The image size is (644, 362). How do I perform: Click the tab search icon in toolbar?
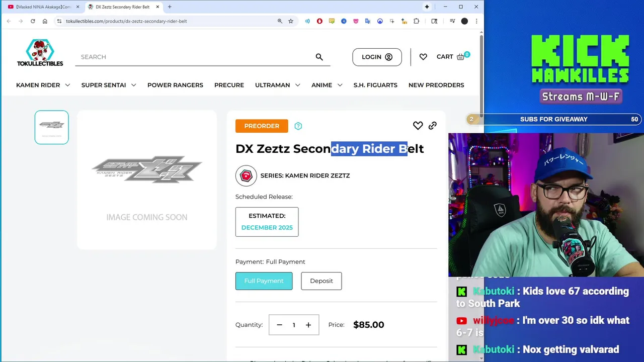point(434,21)
